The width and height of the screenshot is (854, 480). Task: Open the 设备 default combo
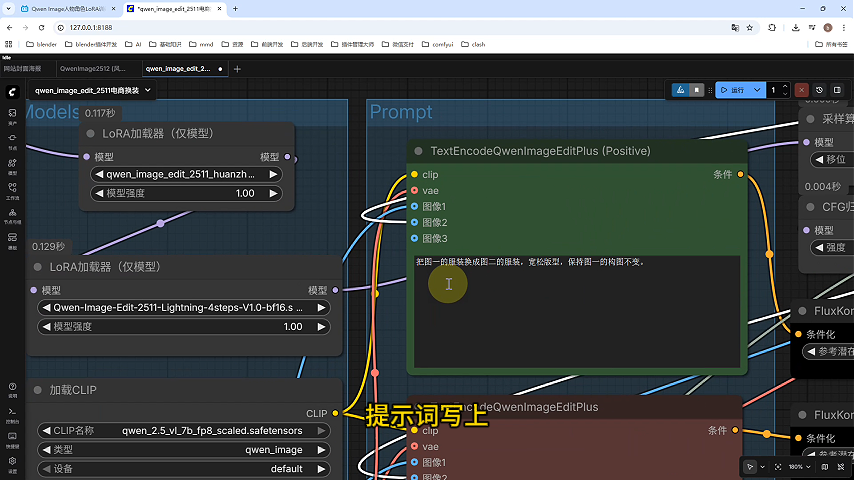coord(184,469)
